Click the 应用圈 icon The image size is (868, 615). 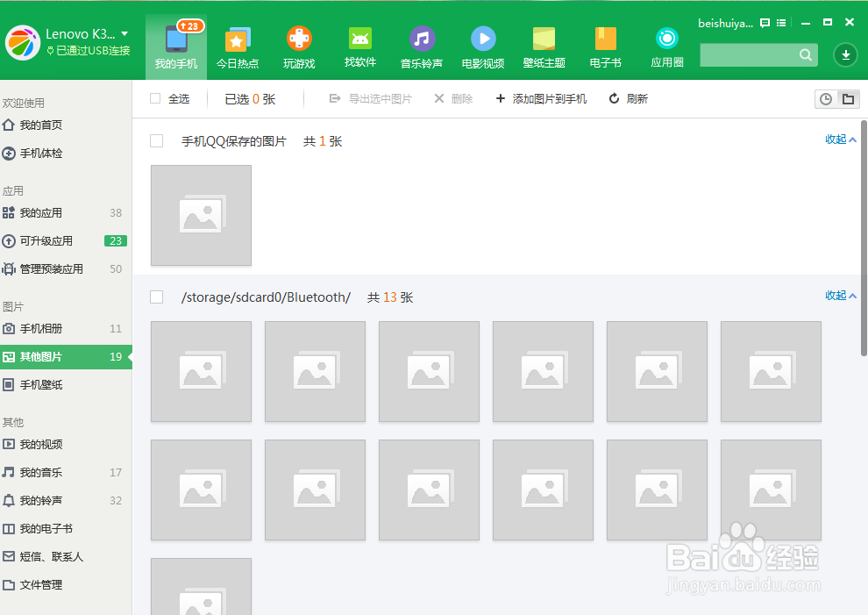(x=667, y=39)
